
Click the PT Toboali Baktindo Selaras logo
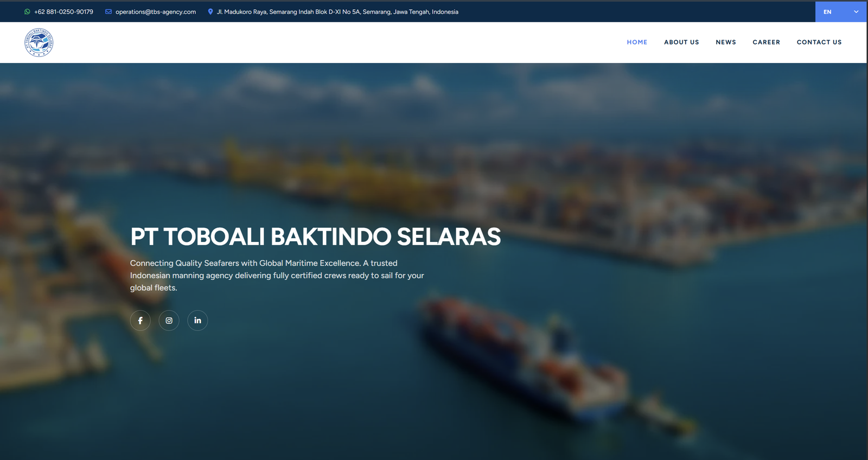(39, 42)
